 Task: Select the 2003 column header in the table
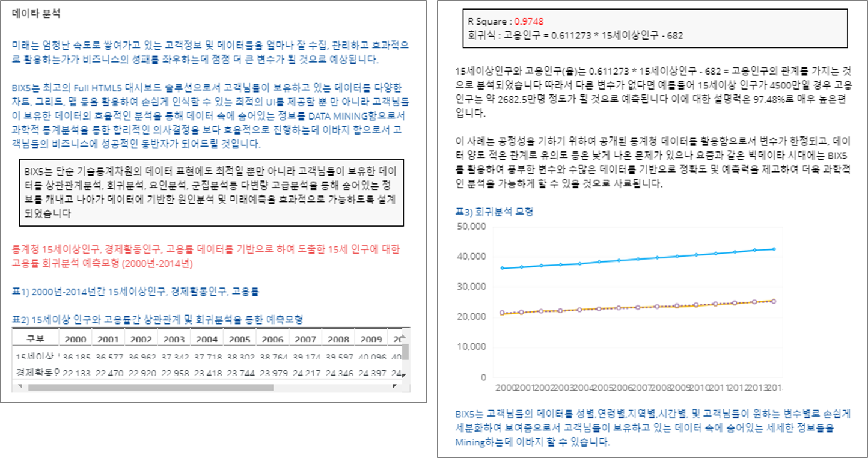pyautogui.click(x=174, y=338)
